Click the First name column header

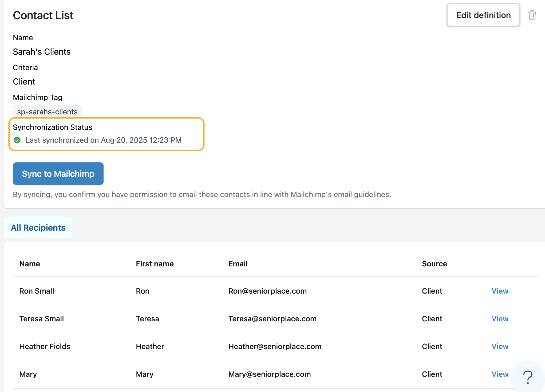click(155, 264)
